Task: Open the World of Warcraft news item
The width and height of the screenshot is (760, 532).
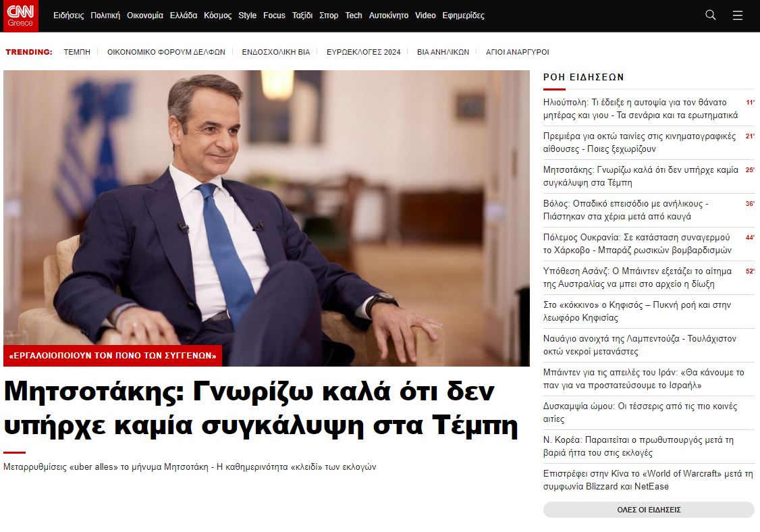Action: [x=648, y=479]
